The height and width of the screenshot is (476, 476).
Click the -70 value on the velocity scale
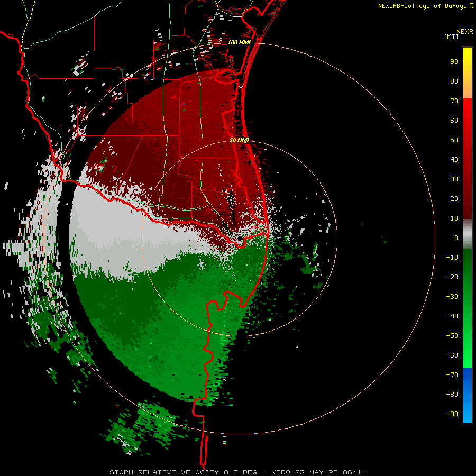452,375
